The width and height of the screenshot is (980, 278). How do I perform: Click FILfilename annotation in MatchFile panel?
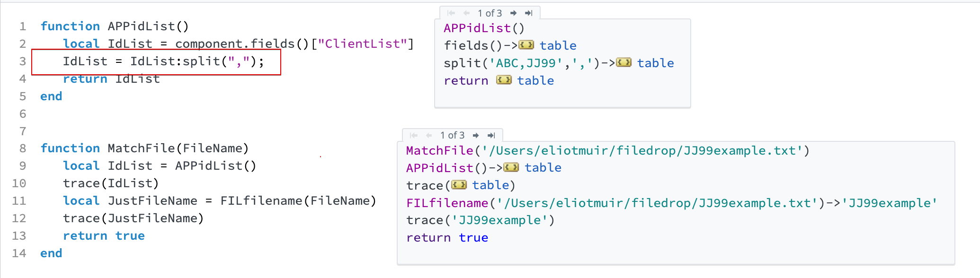[x=446, y=203]
